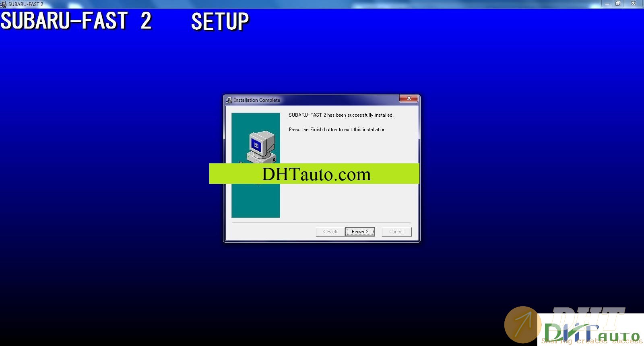Click 'SUBARU-FAST 2 has been successfully installed.' text

point(341,115)
